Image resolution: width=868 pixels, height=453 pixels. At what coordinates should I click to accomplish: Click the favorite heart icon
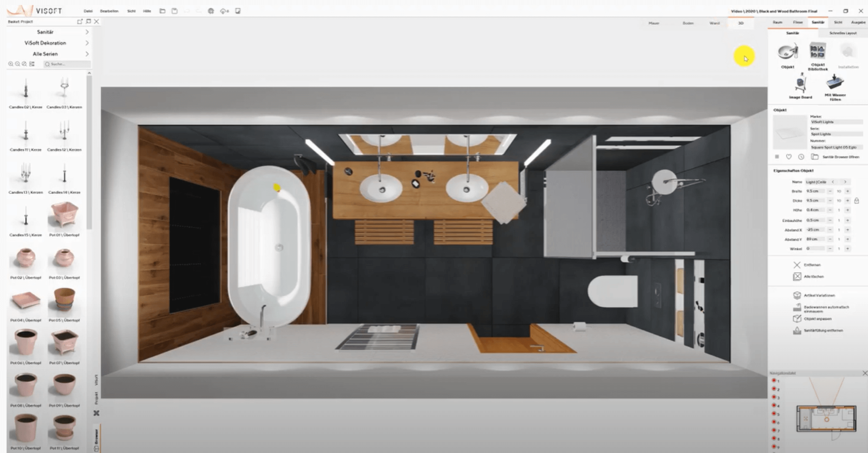[789, 157]
